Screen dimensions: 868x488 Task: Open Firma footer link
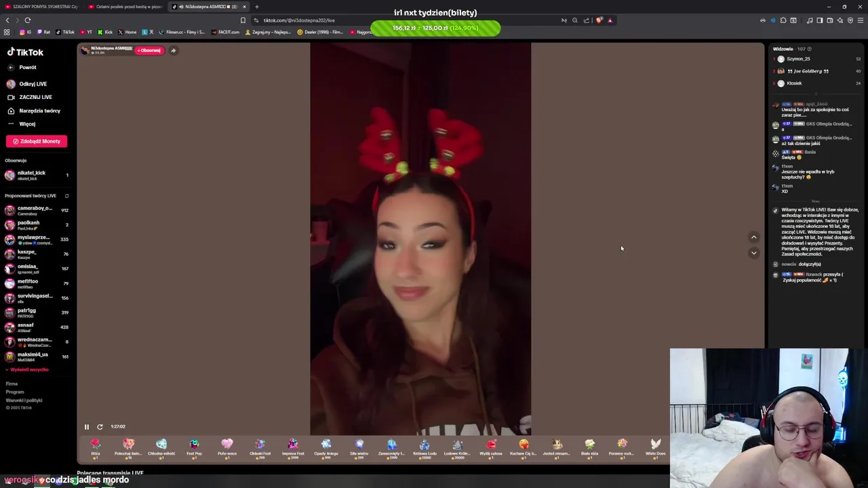[12, 384]
